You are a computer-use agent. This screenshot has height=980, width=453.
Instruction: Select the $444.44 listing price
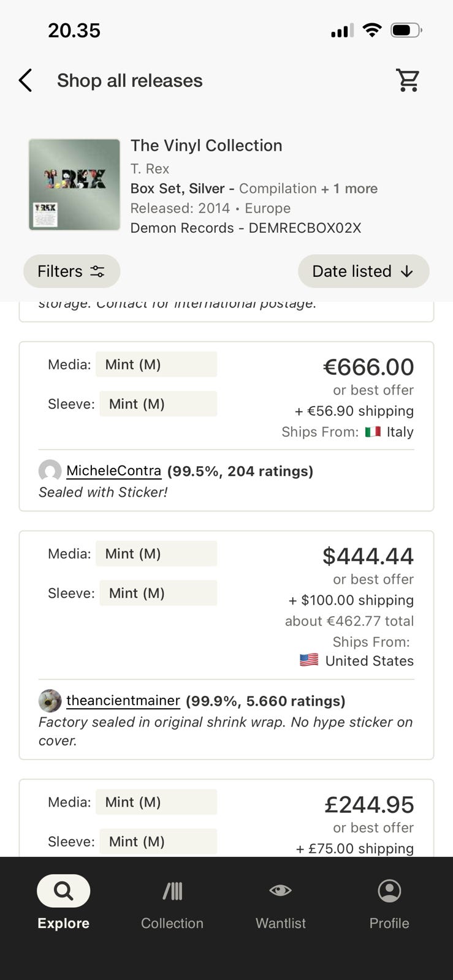368,556
